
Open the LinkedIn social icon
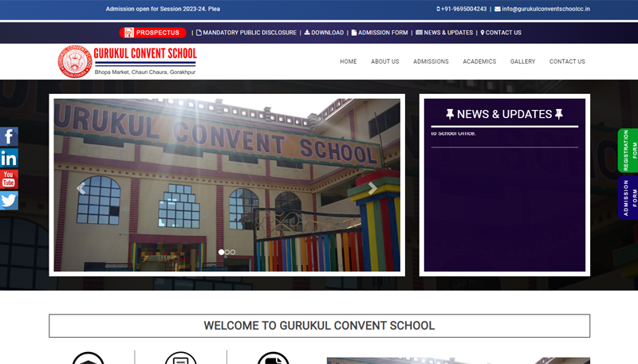(9, 158)
